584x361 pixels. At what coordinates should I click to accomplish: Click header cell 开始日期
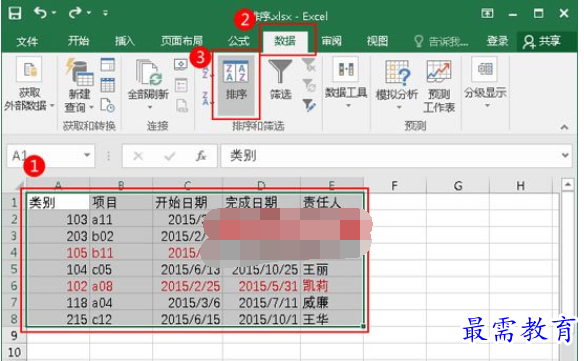click(187, 202)
